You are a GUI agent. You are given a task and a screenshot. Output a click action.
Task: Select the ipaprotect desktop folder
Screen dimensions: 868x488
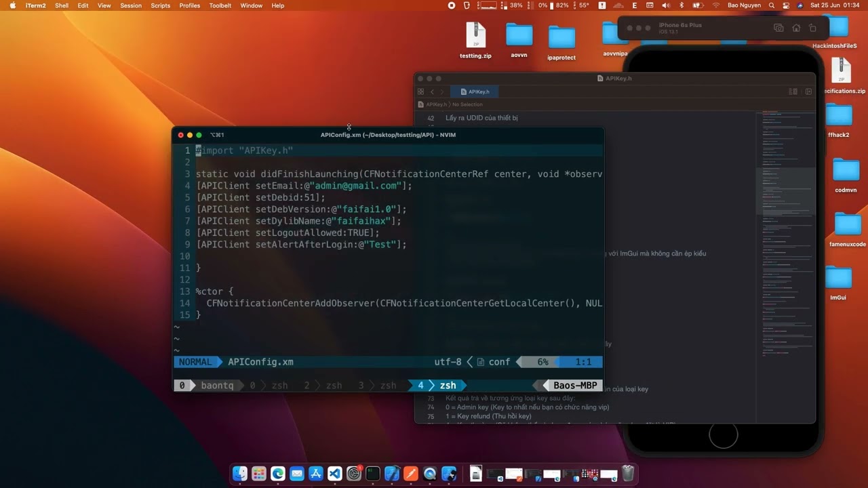coord(561,42)
